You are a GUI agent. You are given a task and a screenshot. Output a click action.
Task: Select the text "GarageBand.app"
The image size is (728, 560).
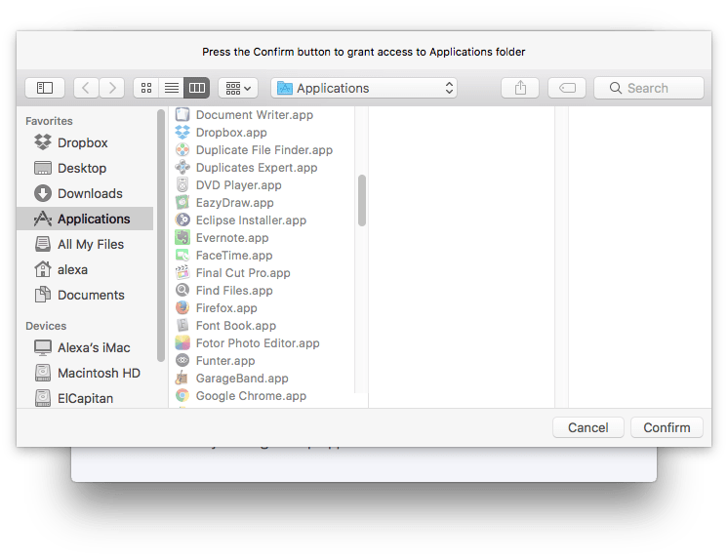click(242, 378)
